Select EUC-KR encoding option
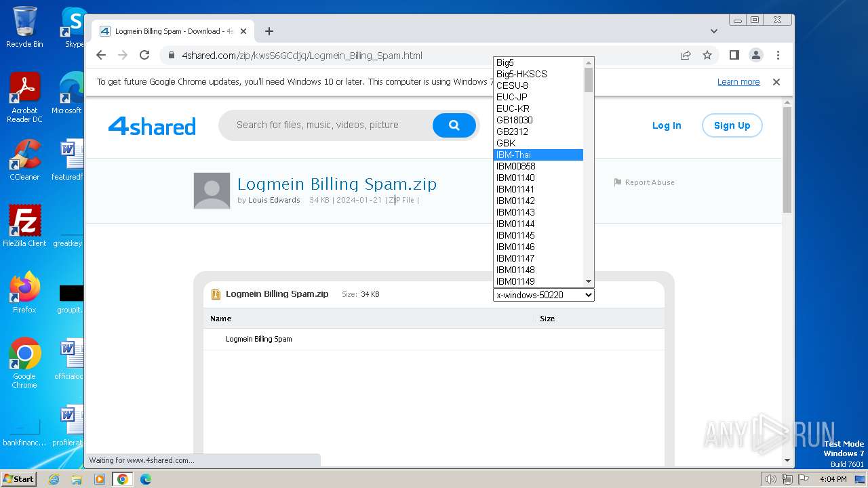Screen dimensions: 868x488 click(538, 108)
